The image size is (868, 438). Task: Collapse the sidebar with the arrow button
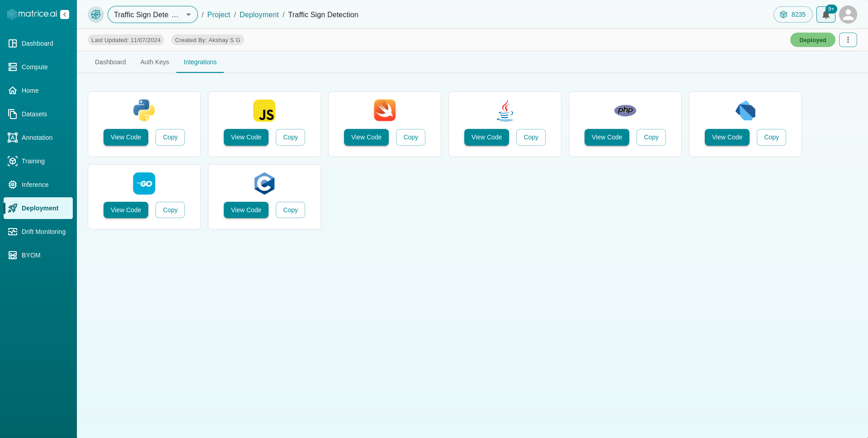pos(65,14)
